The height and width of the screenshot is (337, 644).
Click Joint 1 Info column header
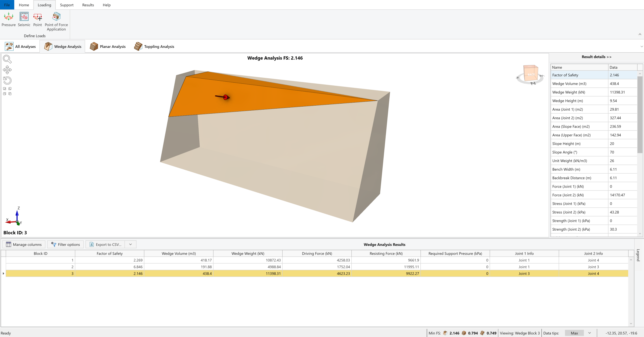coord(524,253)
